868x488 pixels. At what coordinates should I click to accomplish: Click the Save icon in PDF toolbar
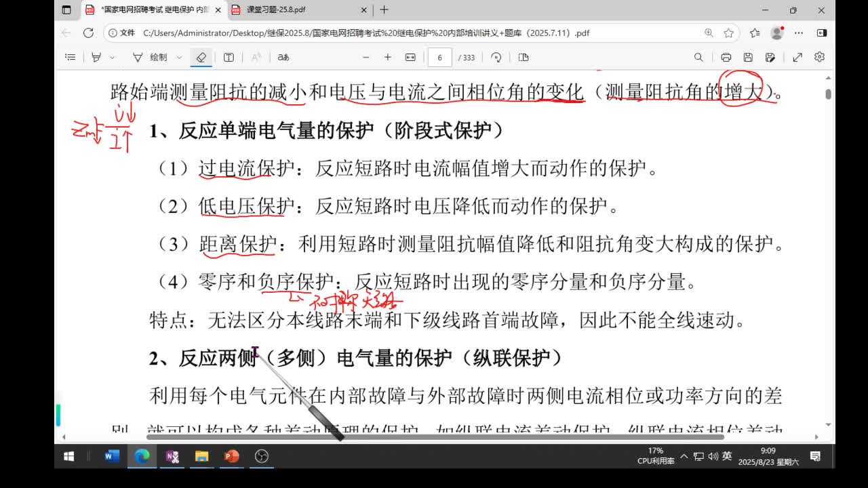click(x=748, y=58)
